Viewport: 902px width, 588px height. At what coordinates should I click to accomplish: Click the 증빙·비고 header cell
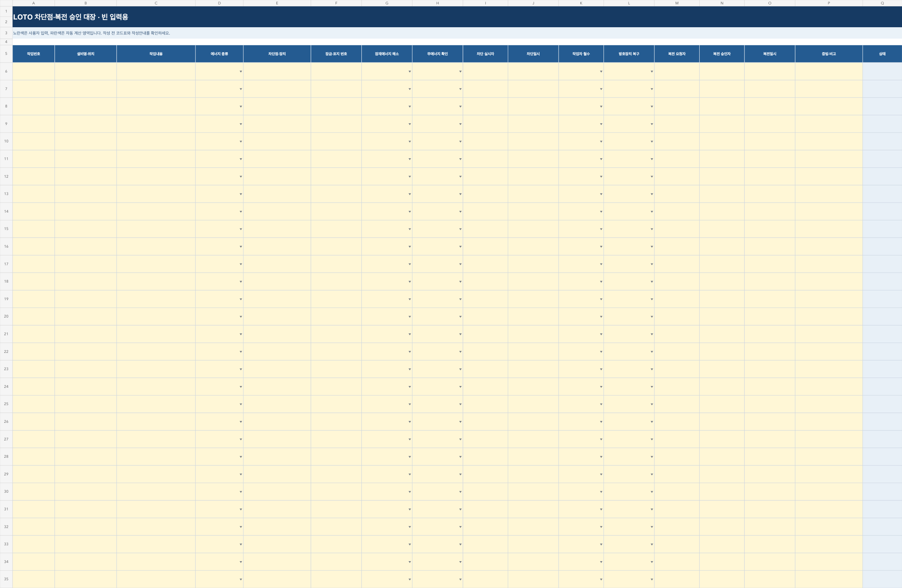(829, 54)
